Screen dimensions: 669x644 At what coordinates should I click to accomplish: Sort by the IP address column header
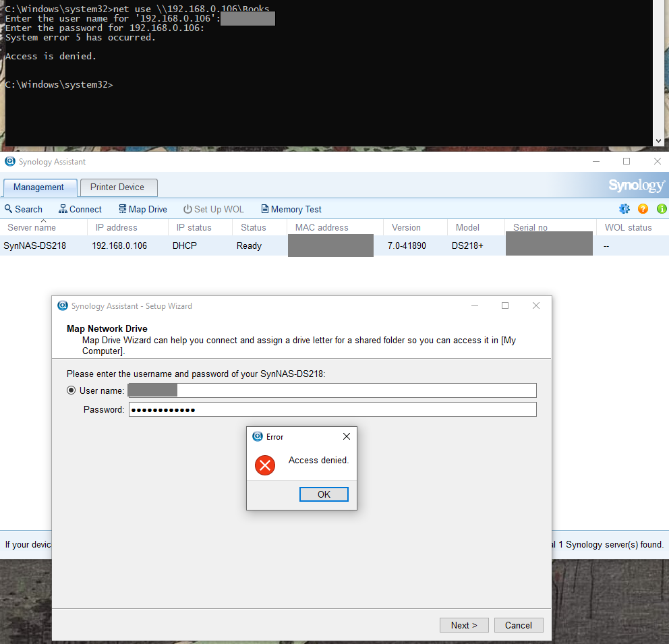point(127,227)
